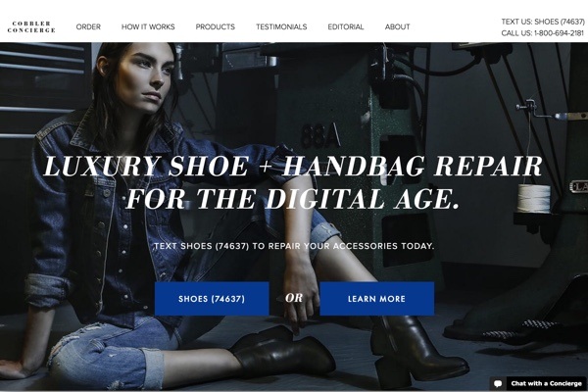View the TESTIMONIALS section
The image size is (588, 392).
click(x=281, y=27)
